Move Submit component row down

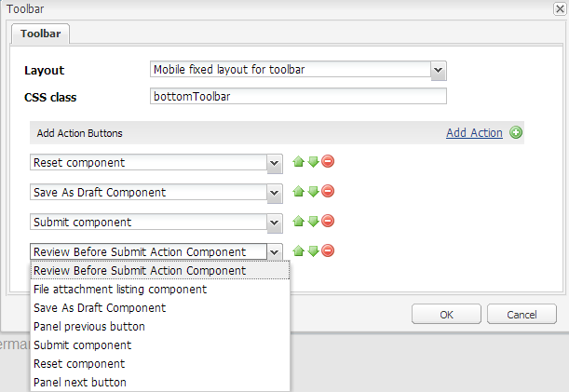point(313,222)
